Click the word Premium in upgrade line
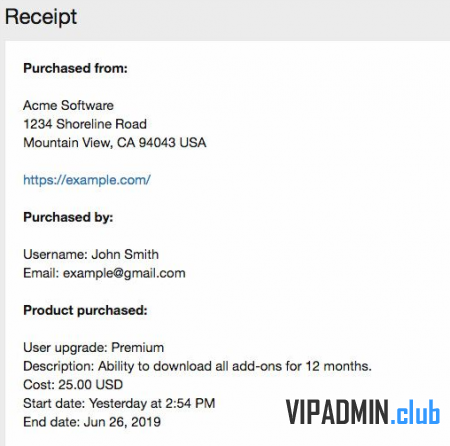Image resolution: width=450 pixels, height=446 pixels. (138, 348)
